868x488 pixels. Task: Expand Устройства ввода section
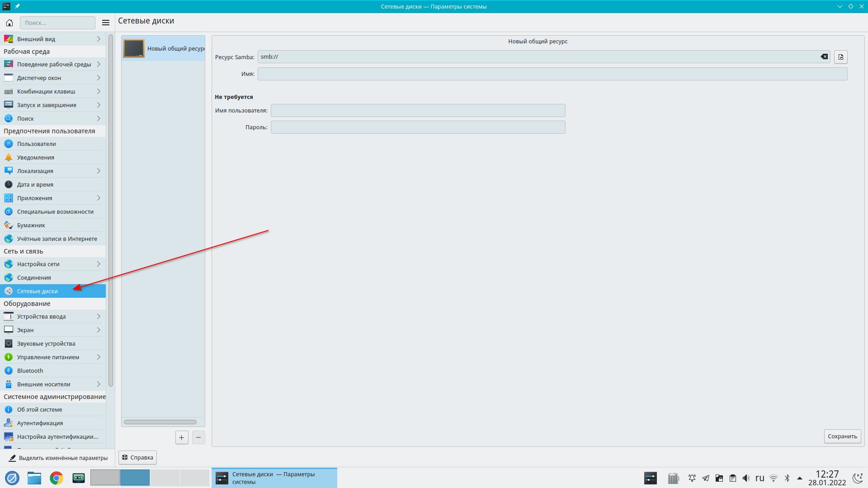pos(98,316)
